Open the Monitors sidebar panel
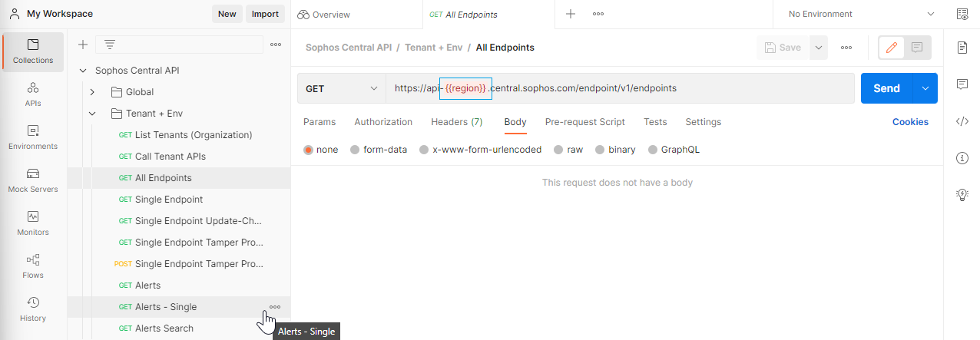This screenshot has height=340, width=980. click(33, 223)
